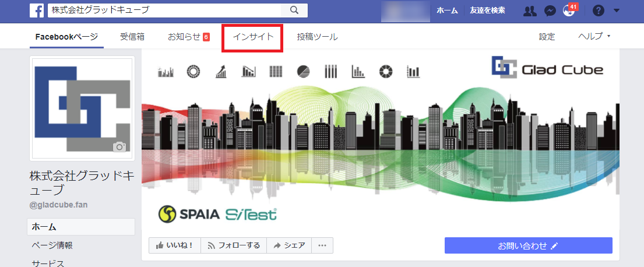644x267 pixels.
Task: Focus the search field containing 株式会社グラッドキューブ
Action: coord(164,10)
